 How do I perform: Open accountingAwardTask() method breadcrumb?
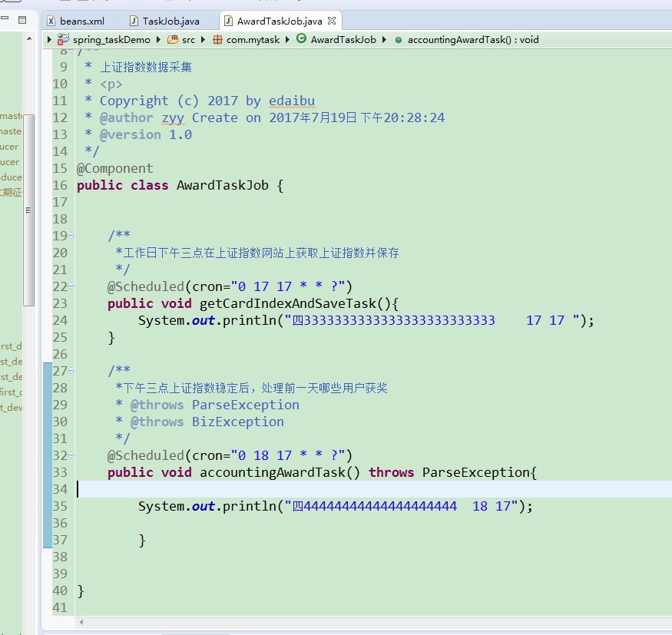[x=473, y=40]
